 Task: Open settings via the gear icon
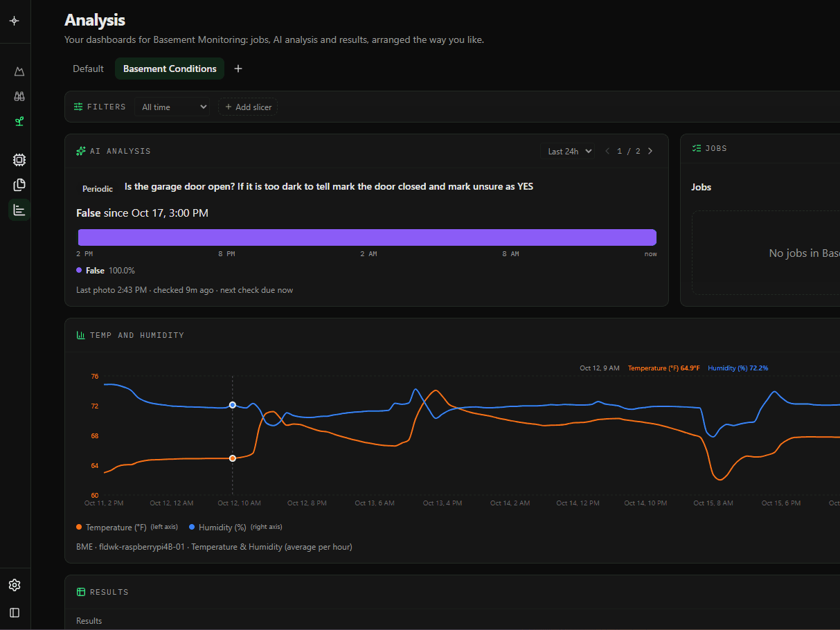coord(15,585)
